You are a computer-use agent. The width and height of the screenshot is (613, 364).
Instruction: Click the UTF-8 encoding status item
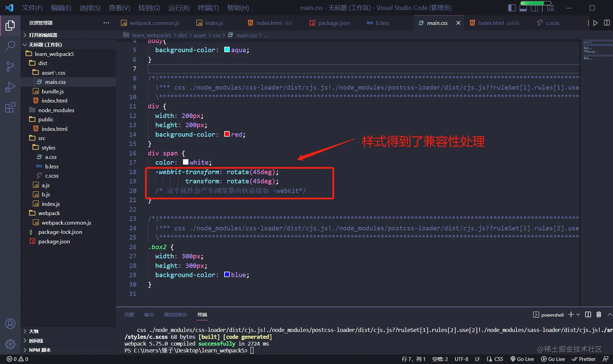tap(461, 359)
